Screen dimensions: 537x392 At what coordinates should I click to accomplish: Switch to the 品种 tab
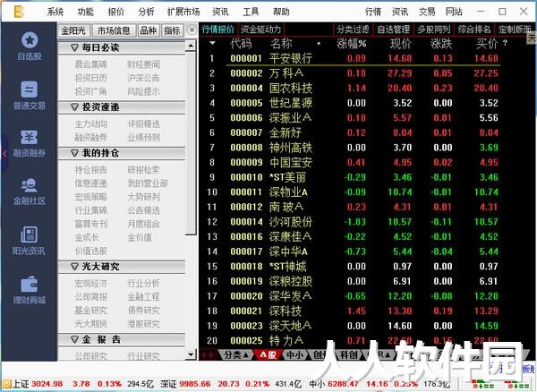[148, 30]
